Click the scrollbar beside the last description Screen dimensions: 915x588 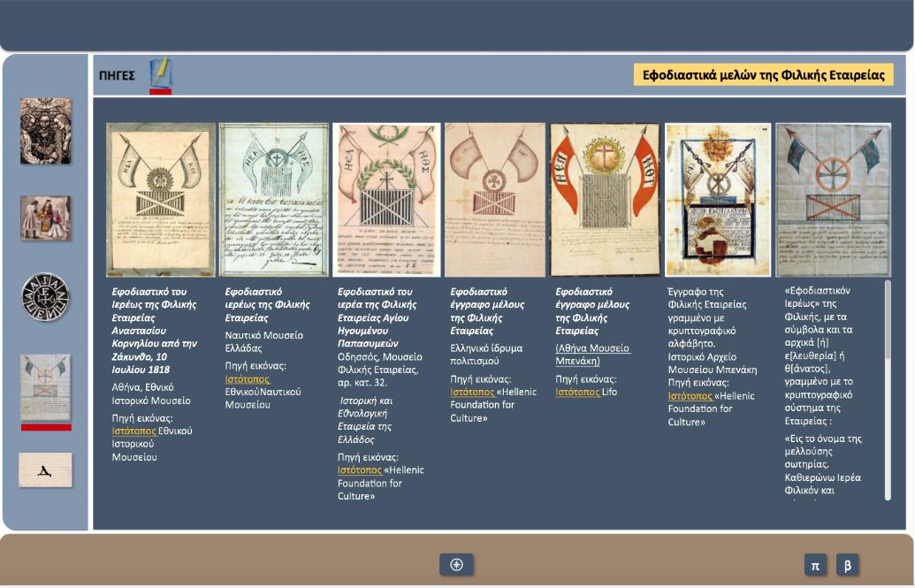[888, 389]
